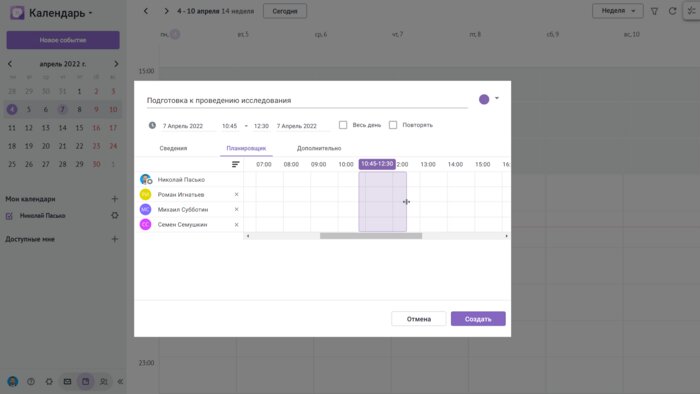The height and width of the screenshot is (394, 700).
Task: Add a shared calendar under Доступные мне
Action: click(x=115, y=239)
